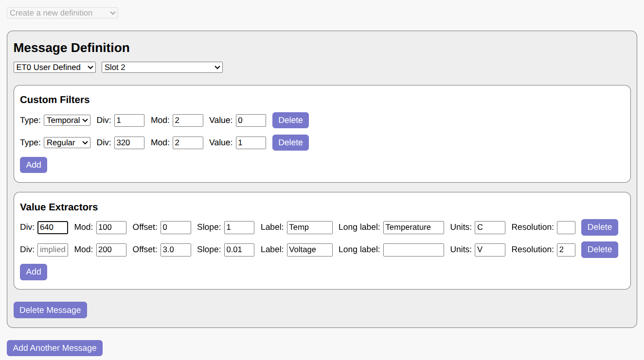The height and width of the screenshot is (360, 644).
Task: Delete the Voltage value extractor
Action: click(599, 249)
